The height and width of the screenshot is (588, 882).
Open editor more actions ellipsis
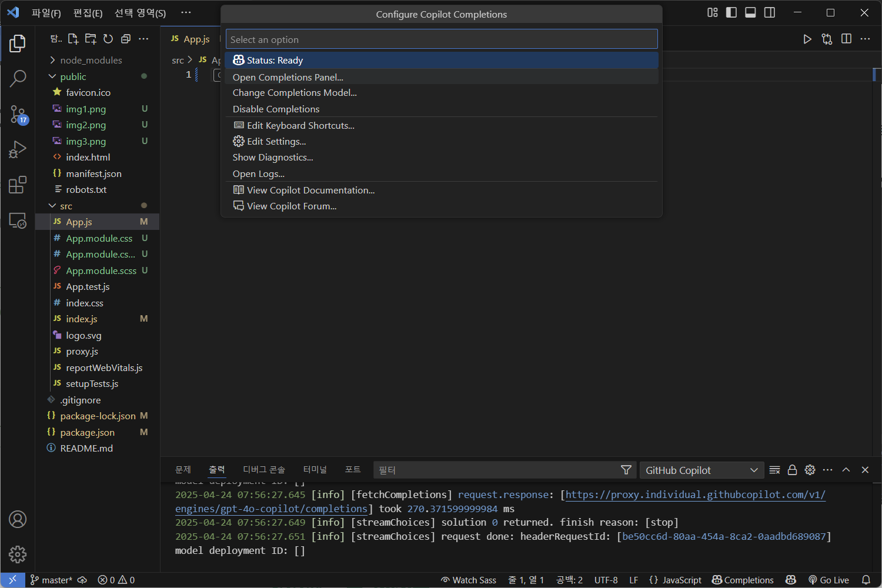click(x=865, y=39)
